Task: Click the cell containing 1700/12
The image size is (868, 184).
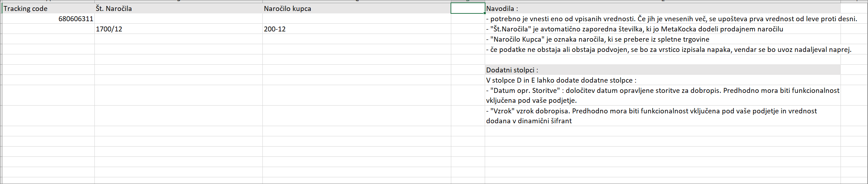Action: tap(179, 29)
